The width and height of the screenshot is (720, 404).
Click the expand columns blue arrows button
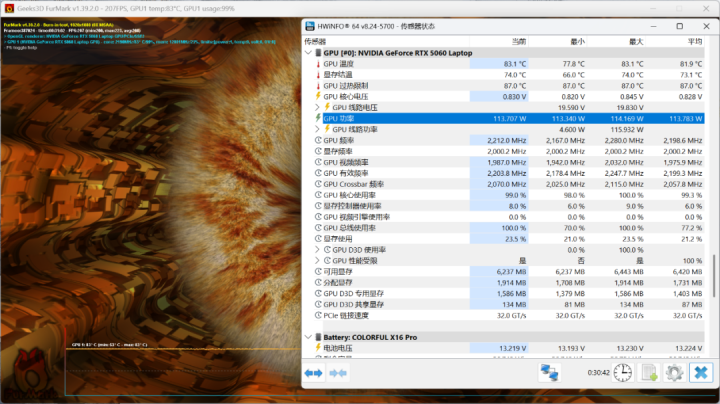[313, 373]
